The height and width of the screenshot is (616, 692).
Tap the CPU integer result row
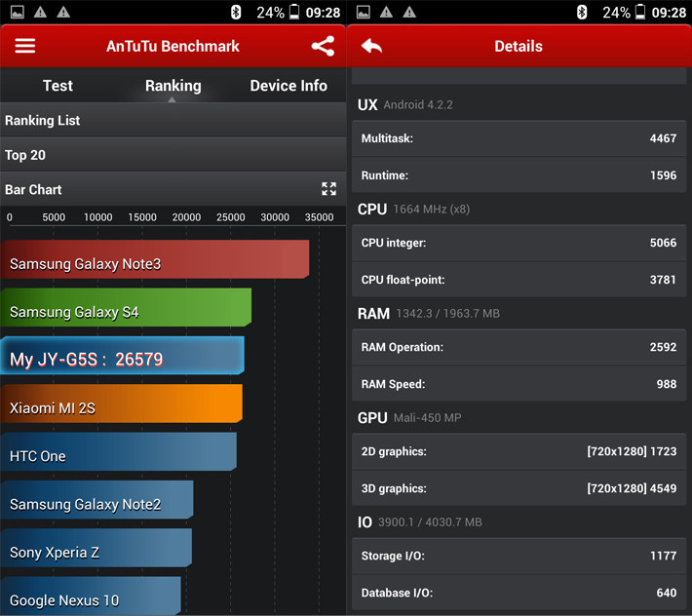[x=519, y=243]
